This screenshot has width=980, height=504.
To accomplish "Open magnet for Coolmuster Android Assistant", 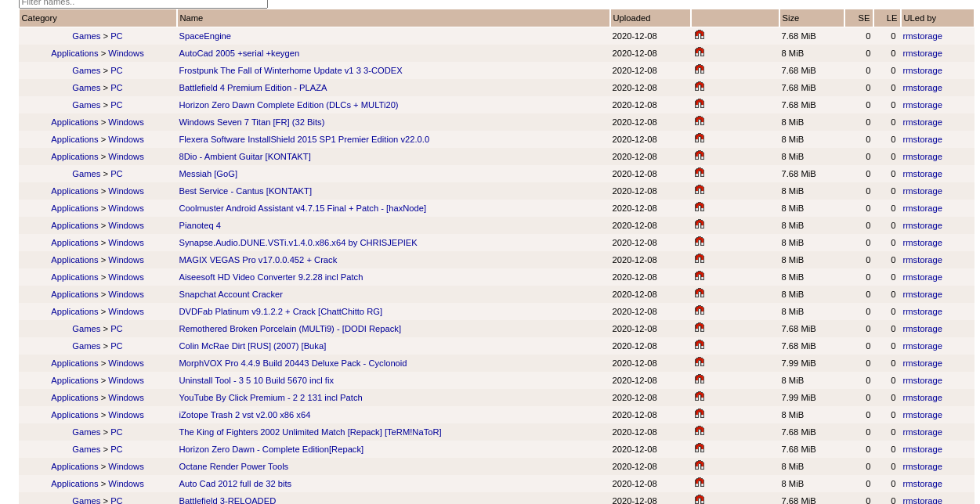I will click(700, 207).
